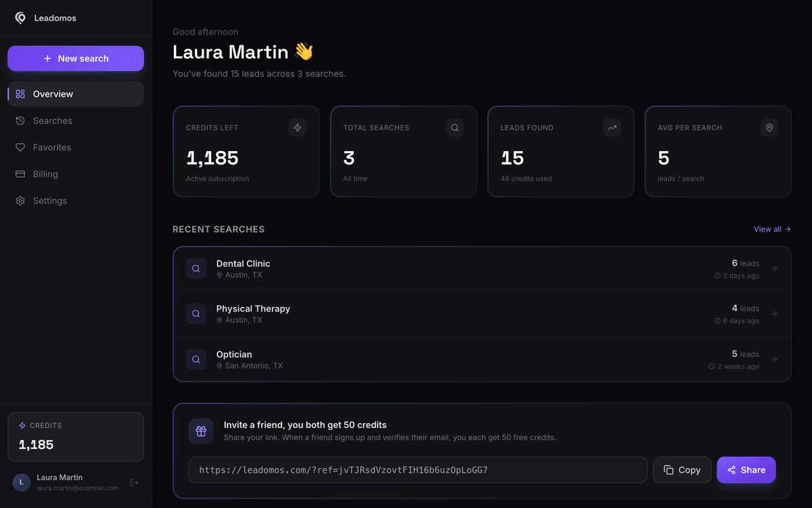Open the Optician row arrow
This screenshot has width=812, height=508.
point(774,360)
